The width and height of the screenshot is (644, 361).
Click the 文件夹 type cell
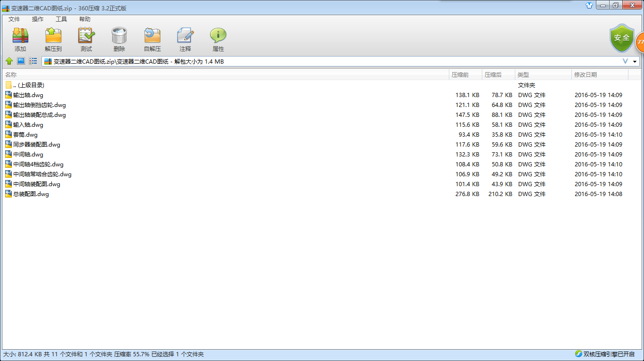click(527, 85)
